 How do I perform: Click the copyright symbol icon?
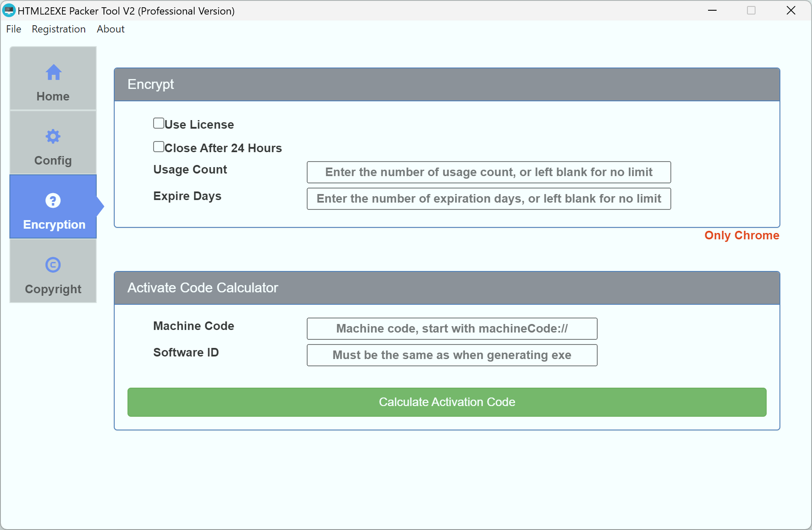click(x=53, y=265)
